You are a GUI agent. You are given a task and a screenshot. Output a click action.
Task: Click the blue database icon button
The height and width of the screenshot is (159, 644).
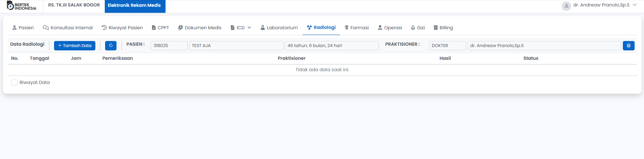[628, 46]
